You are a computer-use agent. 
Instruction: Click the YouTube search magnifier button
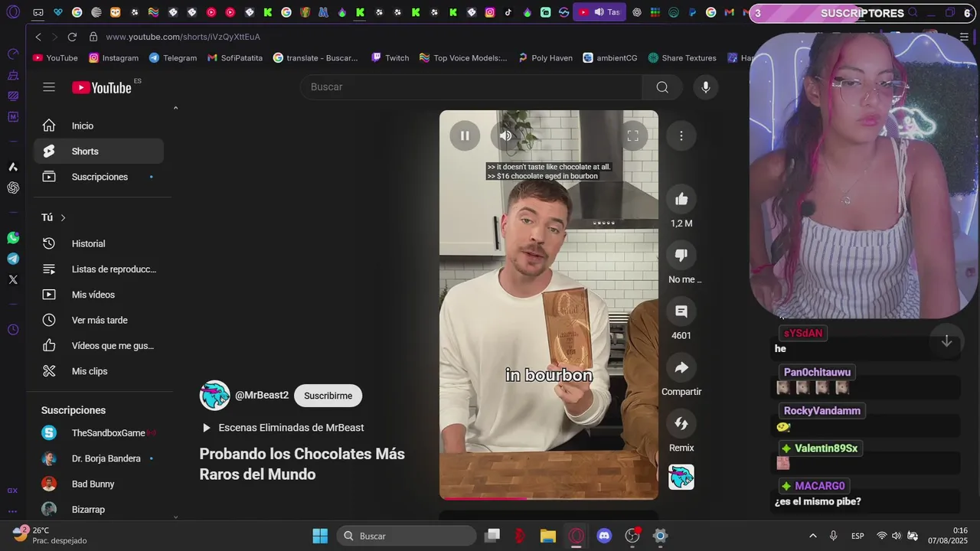pyautogui.click(x=662, y=87)
